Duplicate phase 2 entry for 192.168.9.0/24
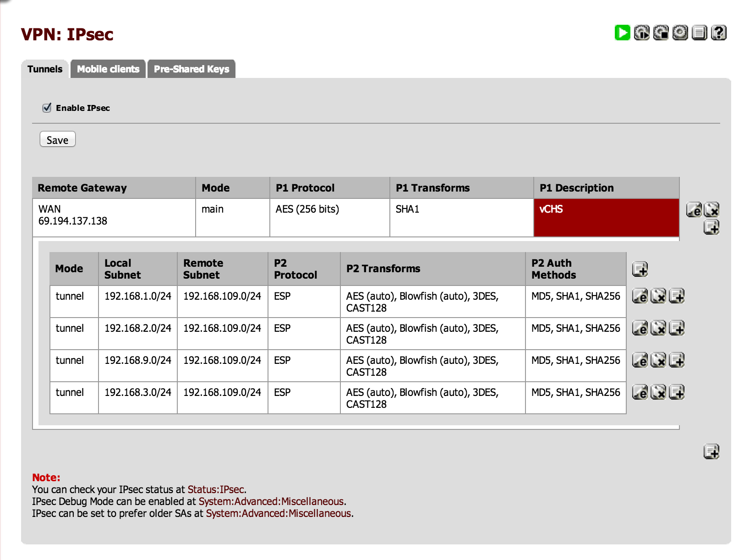Screen dimensions: 744x560 [x=677, y=361]
